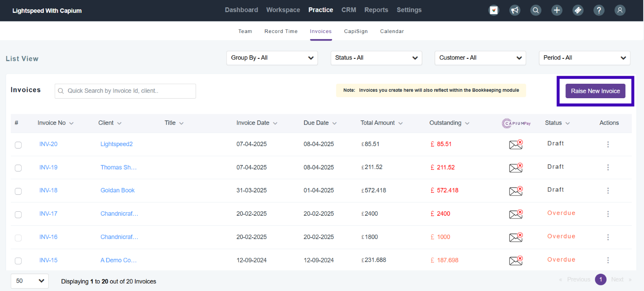Open actions menu dots for INV-19
The height and width of the screenshot is (291, 644).
pyautogui.click(x=608, y=167)
